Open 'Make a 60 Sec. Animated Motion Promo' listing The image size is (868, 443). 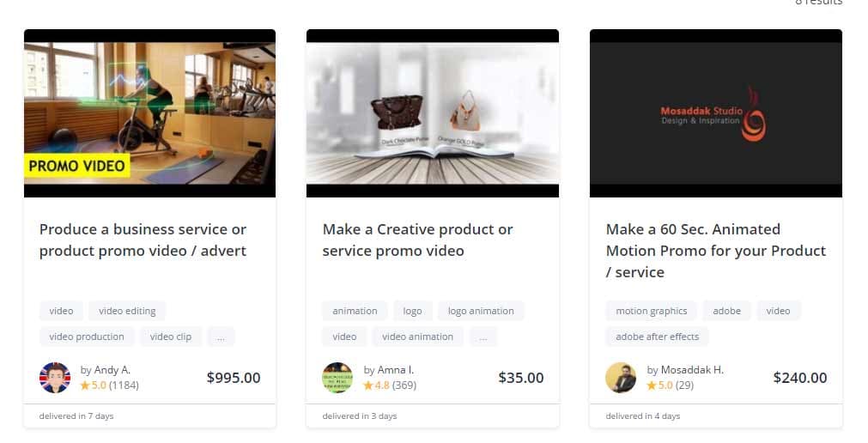pyautogui.click(x=716, y=251)
